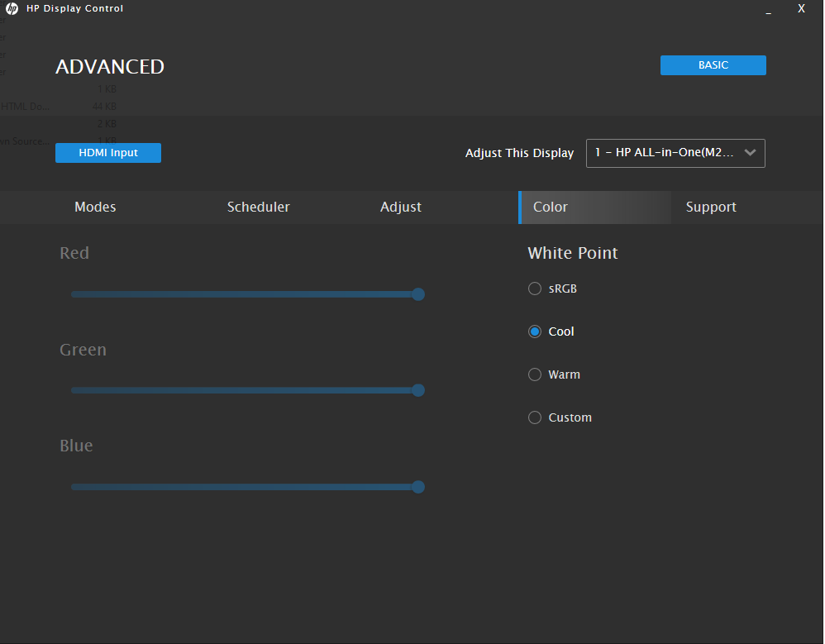Viewport: 825px width, 644px height.
Task: Click the HP logo in title bar
Action: point(12,9)
